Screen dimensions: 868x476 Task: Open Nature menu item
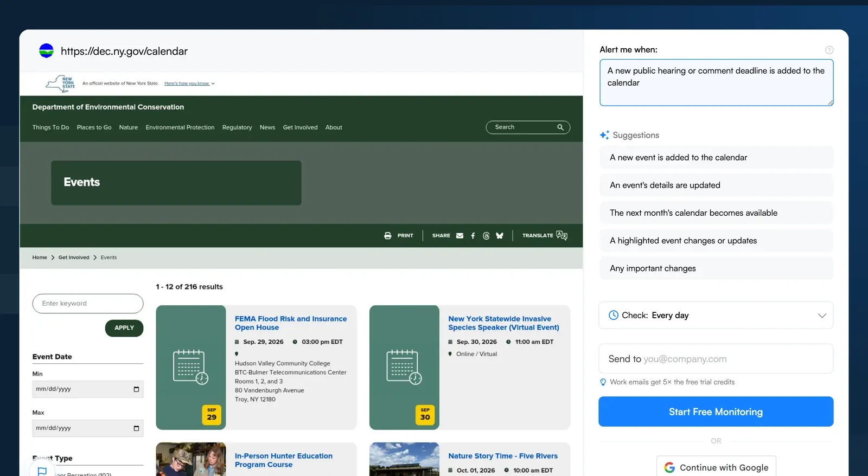click(129, 127)
